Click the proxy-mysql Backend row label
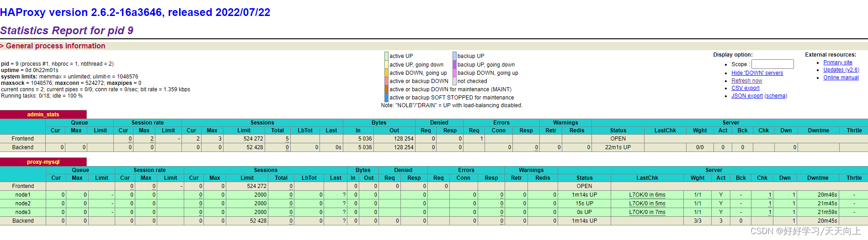 click(23, 221)
